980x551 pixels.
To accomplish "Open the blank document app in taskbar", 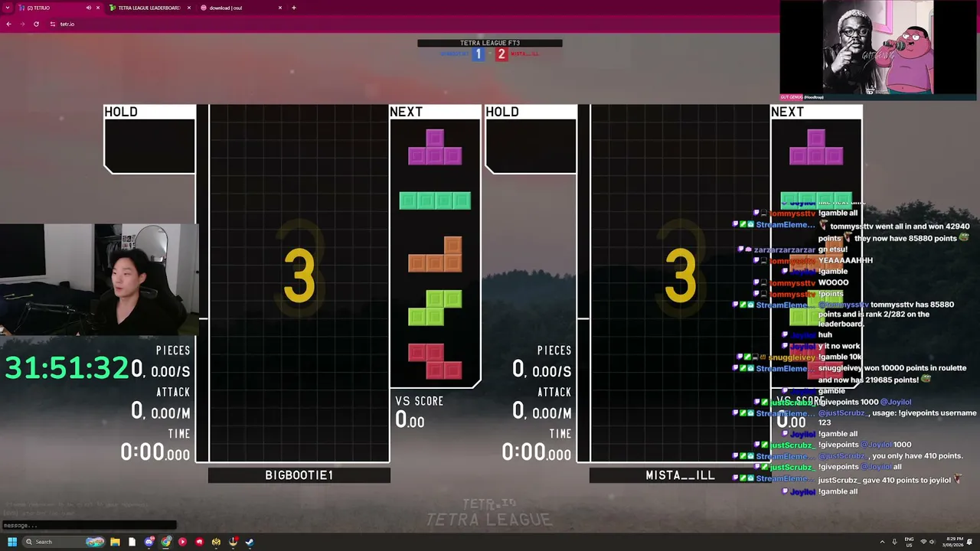I will click(132, 542).
